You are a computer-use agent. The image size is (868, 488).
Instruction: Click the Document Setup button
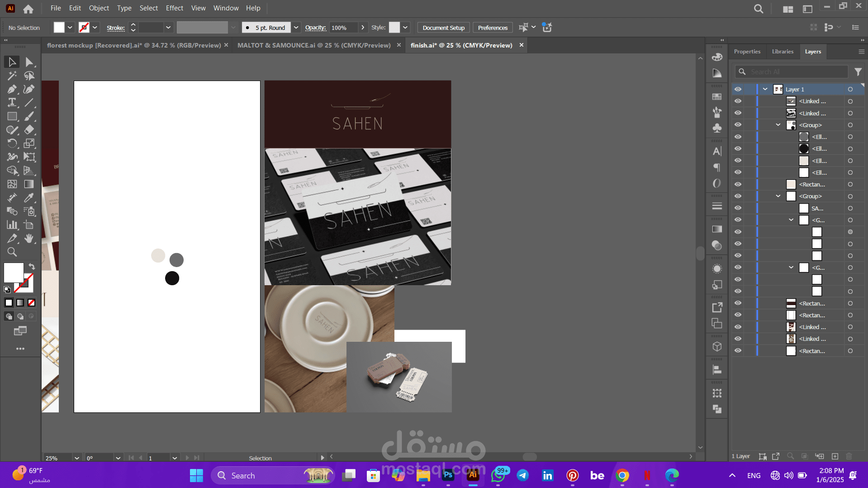coord(443,28)
